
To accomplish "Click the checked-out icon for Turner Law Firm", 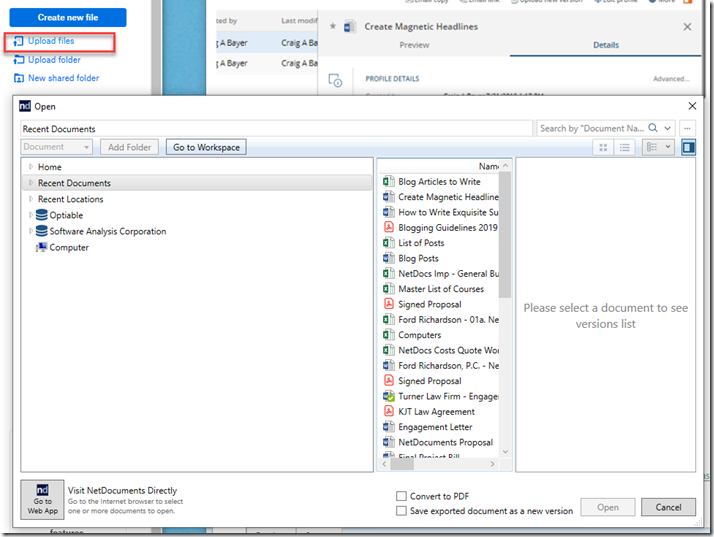I will point(388,396).
